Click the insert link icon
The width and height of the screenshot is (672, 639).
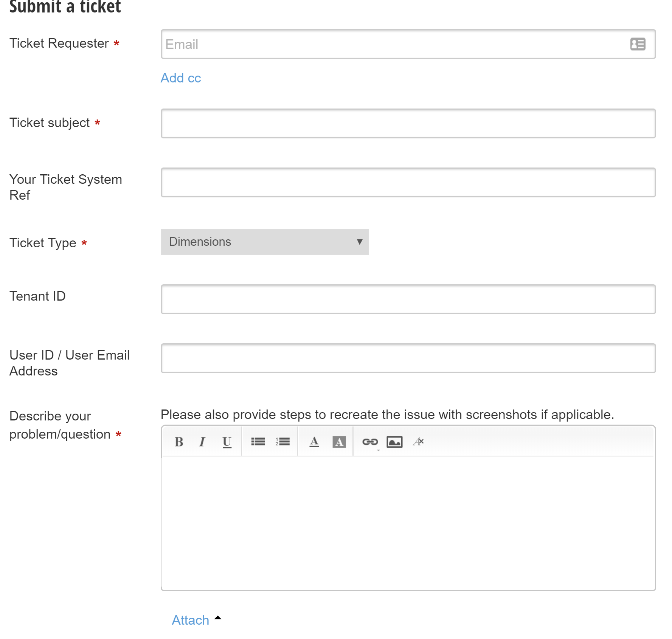[x=370, y=442]
